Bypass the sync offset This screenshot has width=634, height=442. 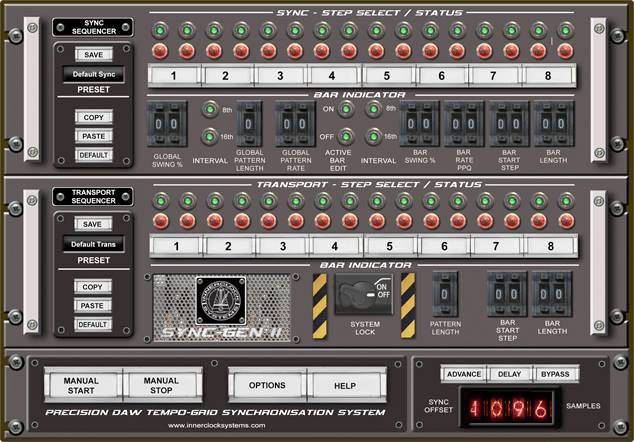[x=556, y=374]
